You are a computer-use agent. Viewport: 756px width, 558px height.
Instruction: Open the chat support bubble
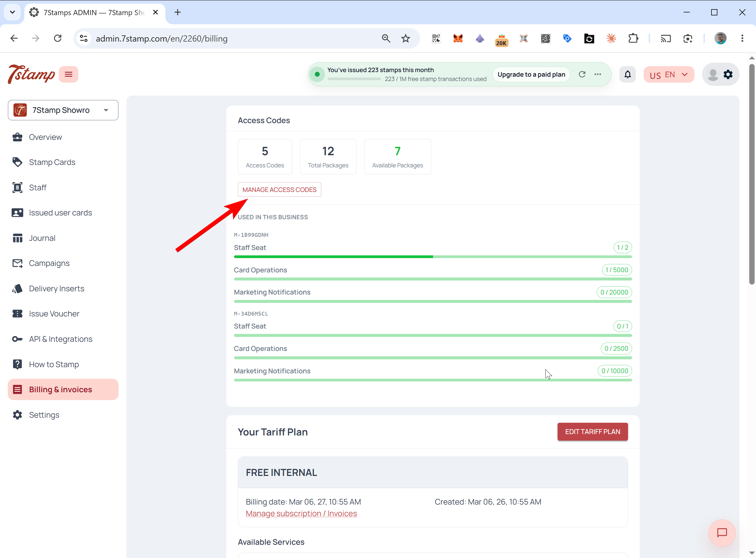tap(721, 533)
